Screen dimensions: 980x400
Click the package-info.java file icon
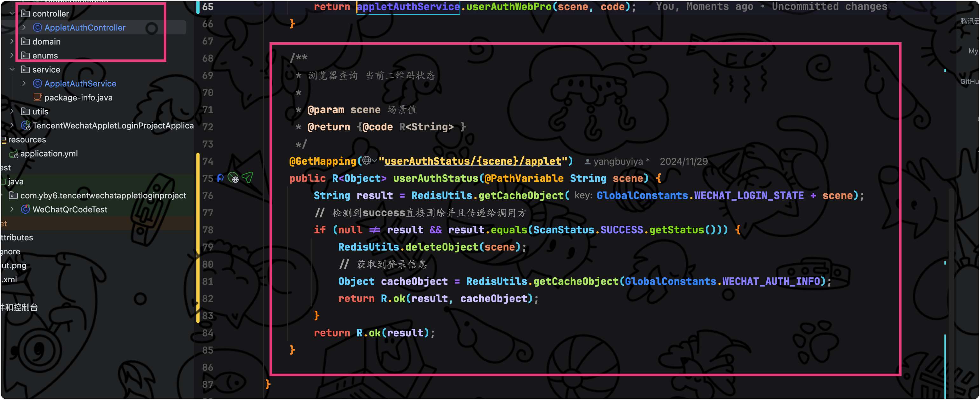[x=37, y=97]
